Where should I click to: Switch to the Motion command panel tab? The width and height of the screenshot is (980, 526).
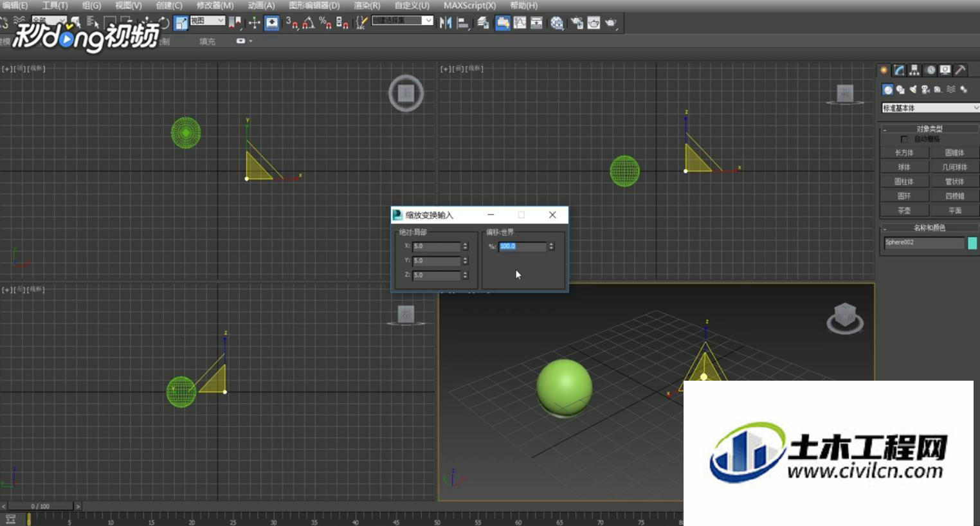(930, 70)
